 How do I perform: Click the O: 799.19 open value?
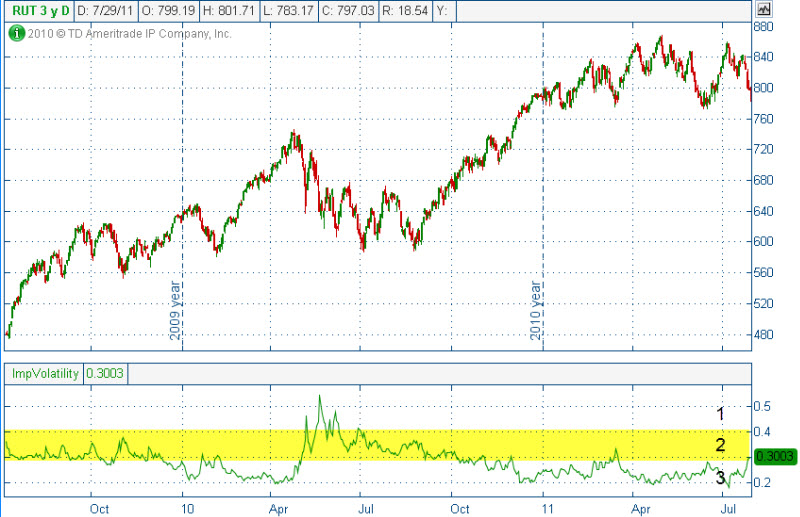pos(168,11)
